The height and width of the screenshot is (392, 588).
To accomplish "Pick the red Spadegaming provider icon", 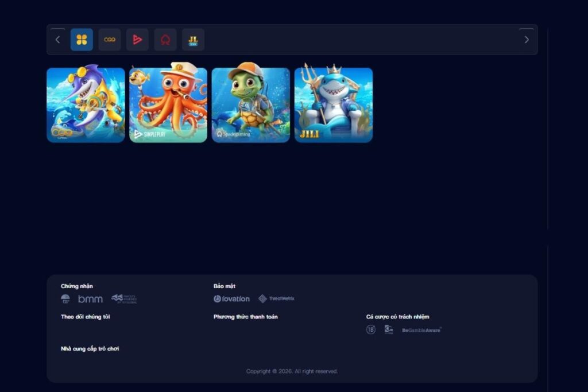I will click(165, 40).
